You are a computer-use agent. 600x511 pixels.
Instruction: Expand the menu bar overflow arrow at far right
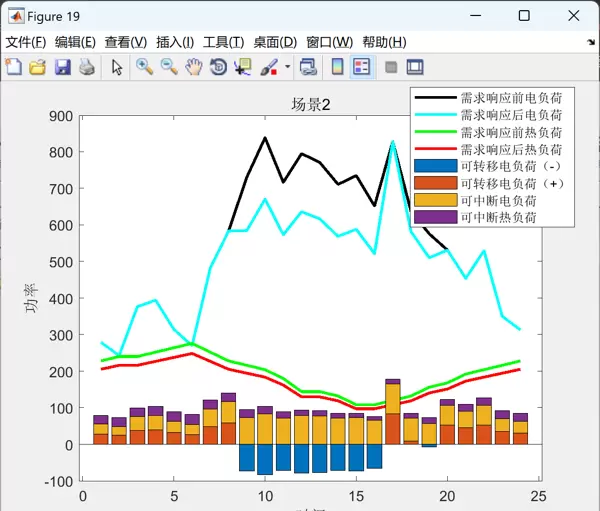[x=590, y=43]
